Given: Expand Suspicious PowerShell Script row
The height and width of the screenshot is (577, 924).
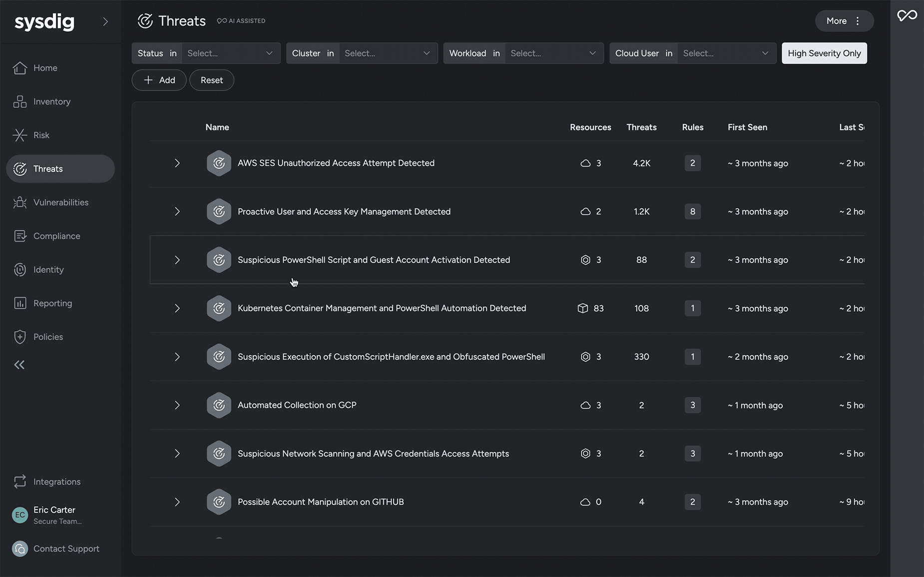Looking at the screenshot, I should coord(177,260).
